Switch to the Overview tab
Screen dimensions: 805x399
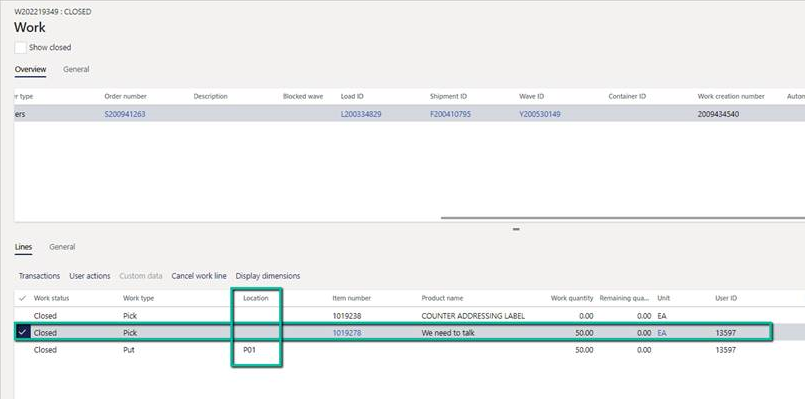pos(30,69)
